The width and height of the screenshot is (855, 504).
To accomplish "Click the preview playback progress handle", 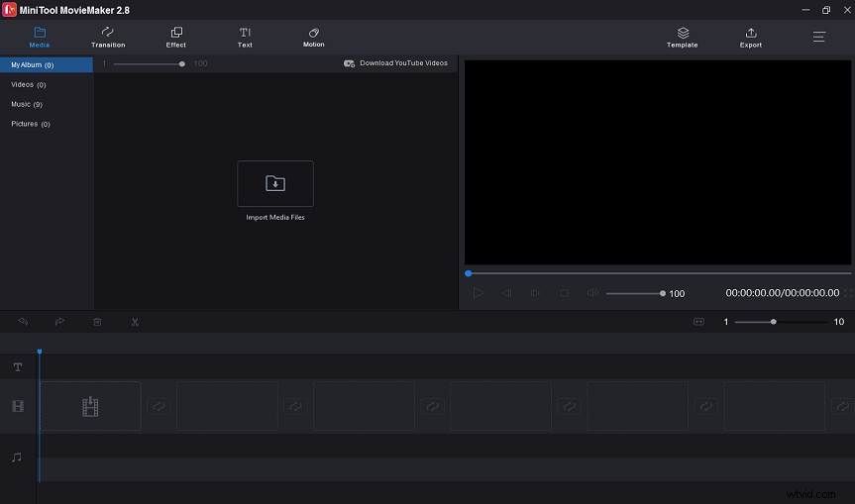I will [469, 273].
